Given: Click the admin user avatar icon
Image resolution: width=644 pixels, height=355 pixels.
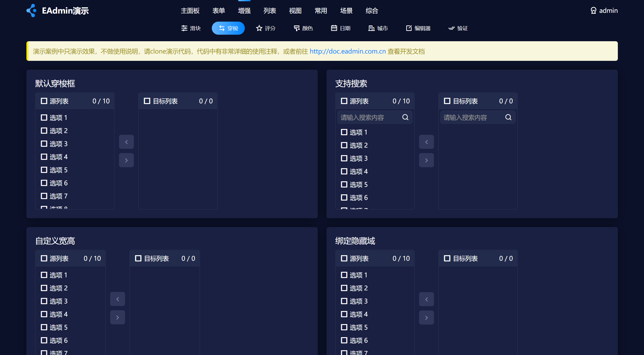Looking at the screenshot, I should click(x=593, y=11).
